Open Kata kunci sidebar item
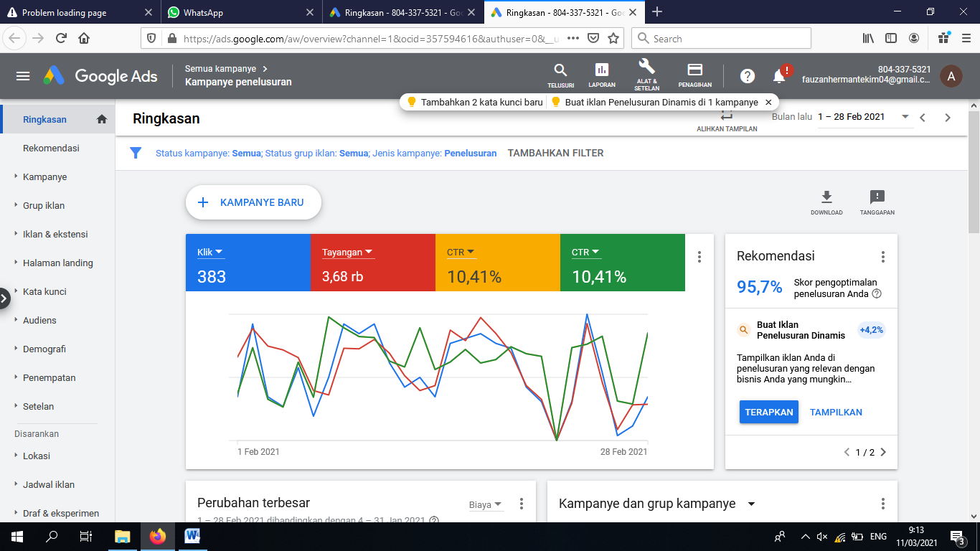Viewport: 980px width, 551px height. (x=57, y=291)
